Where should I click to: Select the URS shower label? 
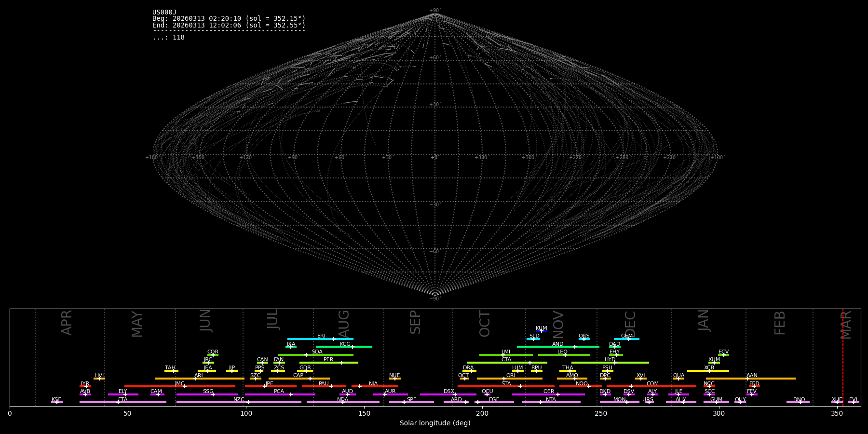[x=648, y=400]
